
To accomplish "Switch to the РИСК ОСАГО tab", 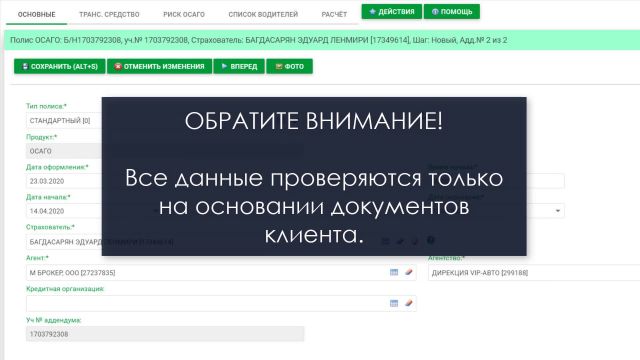I will click(x=184, y=14).
